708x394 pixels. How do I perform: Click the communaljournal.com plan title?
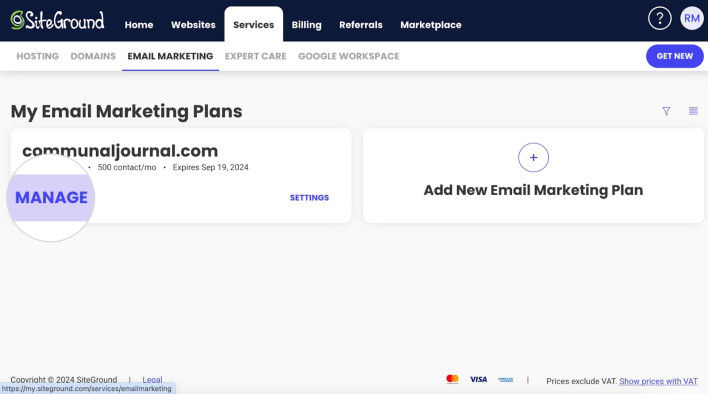120,150
